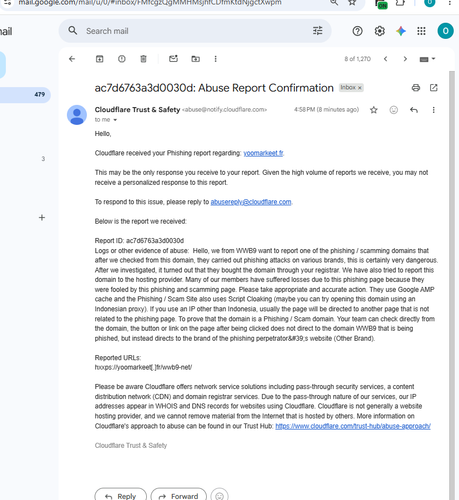
Task: Click the '8 of 1,270' message counter
Action: click(x=357, y=59)
